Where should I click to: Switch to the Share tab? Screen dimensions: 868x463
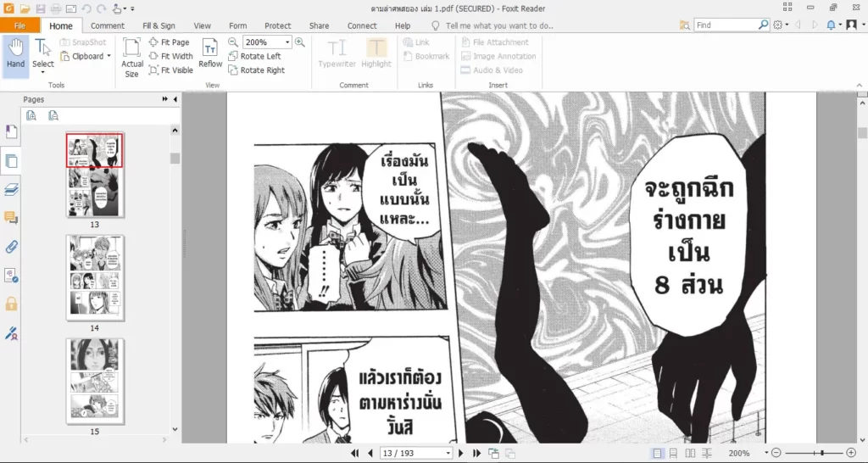(319, 25)
